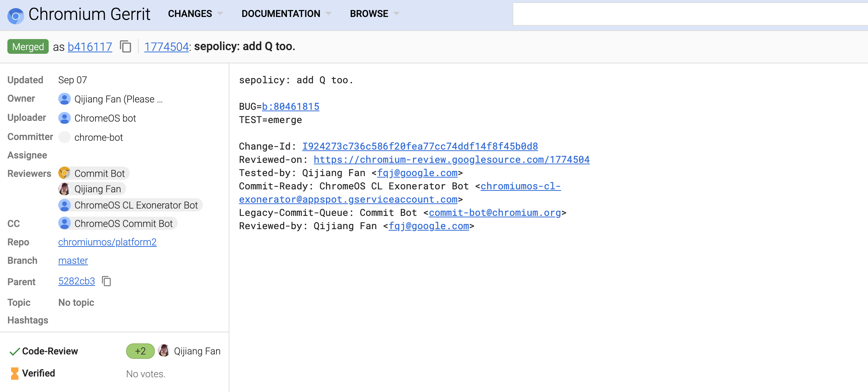Image resolution: width=868 pixels, height=392 pixels.
Task: Click the TEST=emerge line
Action: (270, 120)
